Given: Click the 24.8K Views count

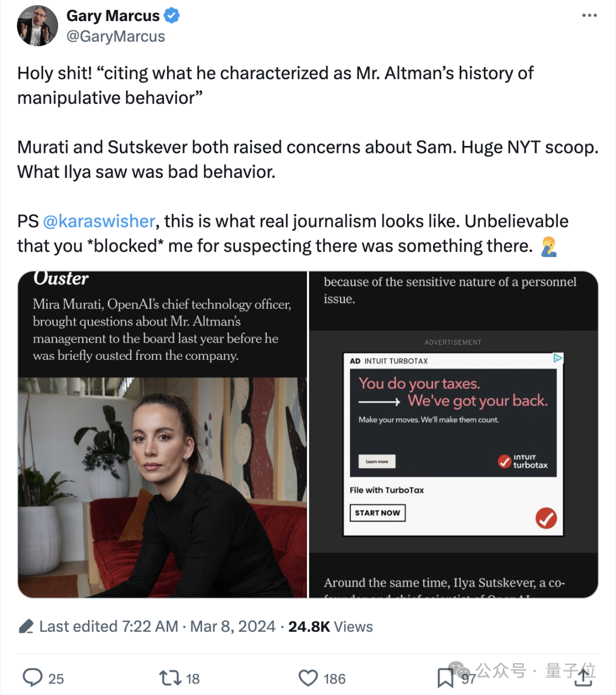Looking at the screenshot, I should pyautogui.click(x=330, y=627).
